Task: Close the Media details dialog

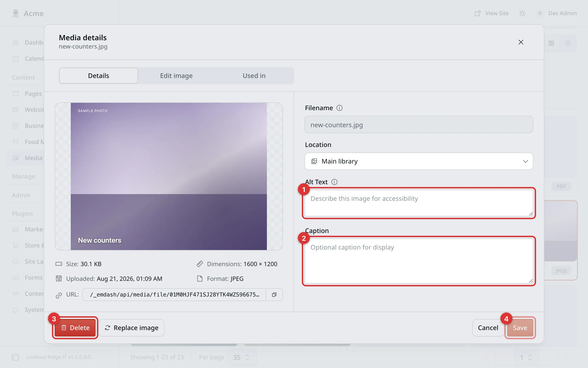Action: tap(521, 42)
